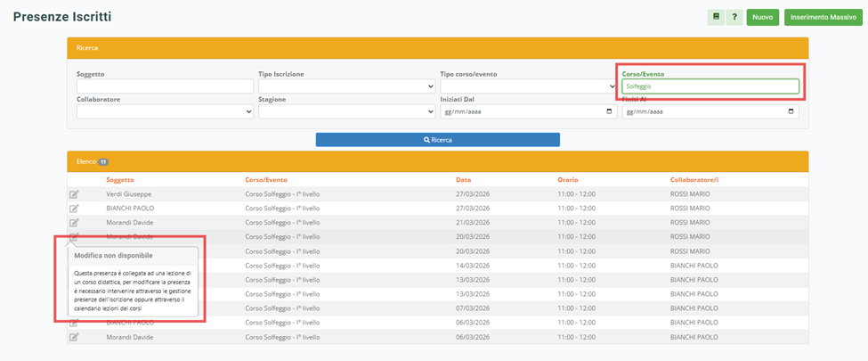Click the edit icon for Verdi Giuseppe
The height and width of the screenshot is (361, 868).
[74, 194]
